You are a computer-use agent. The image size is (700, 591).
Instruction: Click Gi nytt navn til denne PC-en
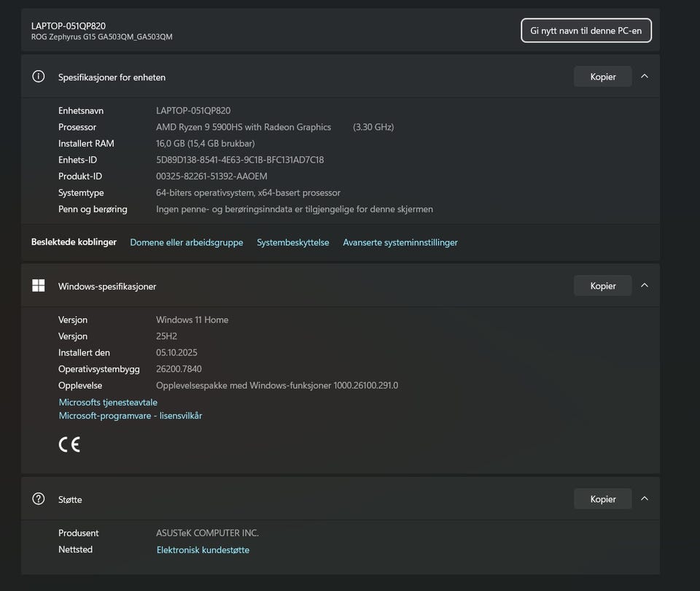[x=586, y=31]
